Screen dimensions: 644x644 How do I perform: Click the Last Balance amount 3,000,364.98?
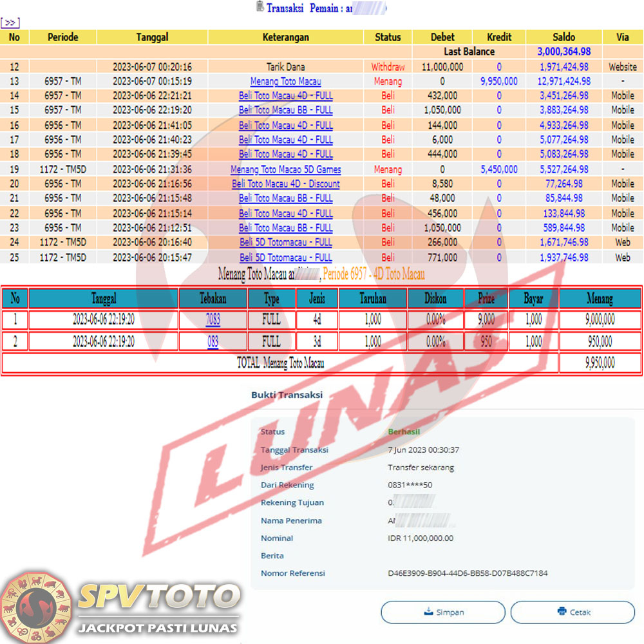[x=563, y=52]
